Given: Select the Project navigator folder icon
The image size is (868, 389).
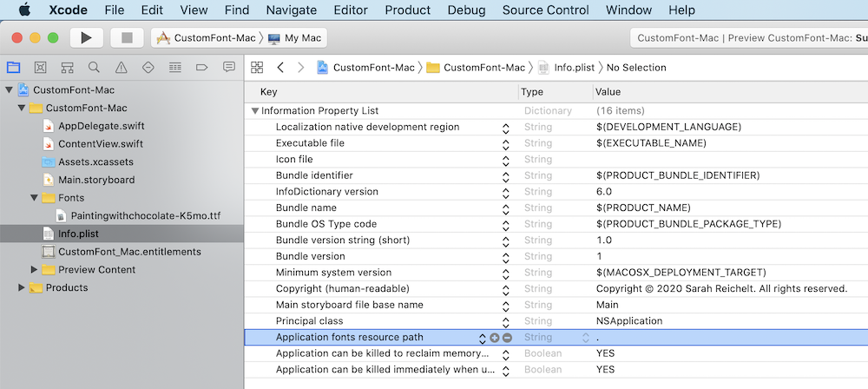Looking at the screenshot, I should tap(13, 68).
